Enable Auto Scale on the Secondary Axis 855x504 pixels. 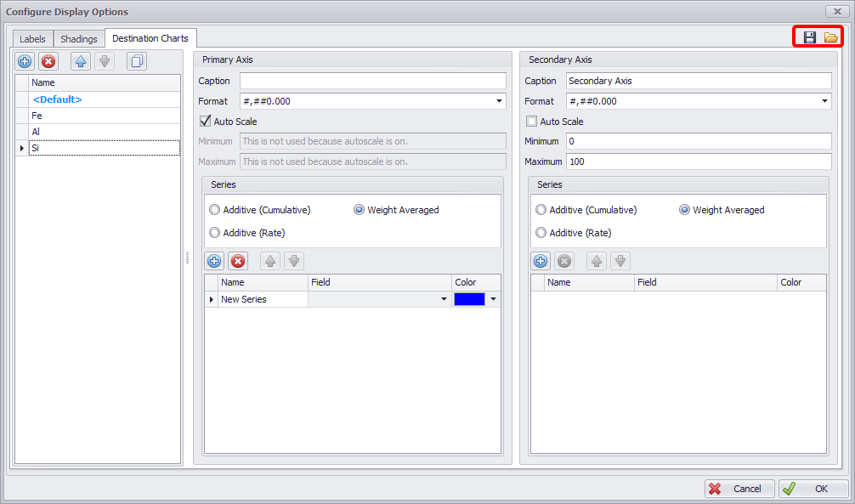[x=532, y=121]
